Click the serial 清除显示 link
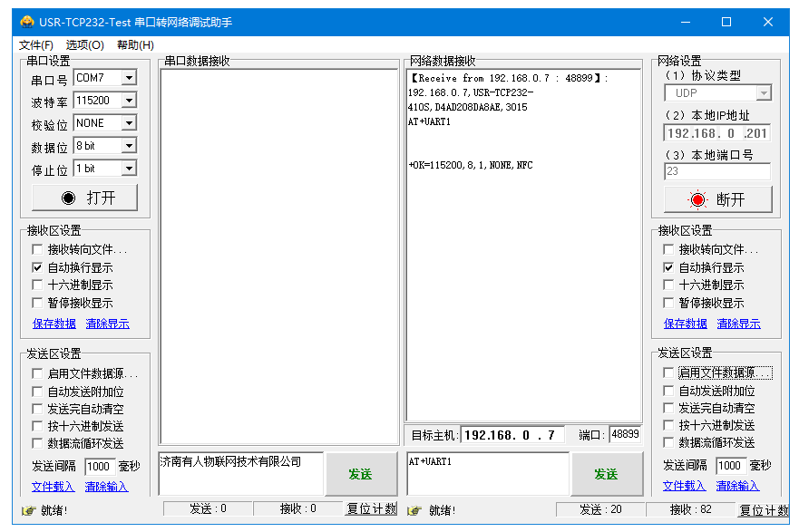Viewport: 799px width, 532px height. pos(107,324)
